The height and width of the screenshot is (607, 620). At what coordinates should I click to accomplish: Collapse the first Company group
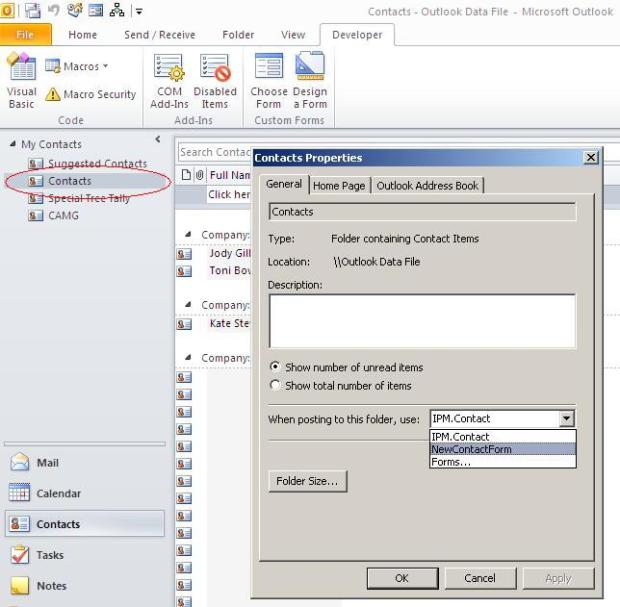[x=188, y=234]
